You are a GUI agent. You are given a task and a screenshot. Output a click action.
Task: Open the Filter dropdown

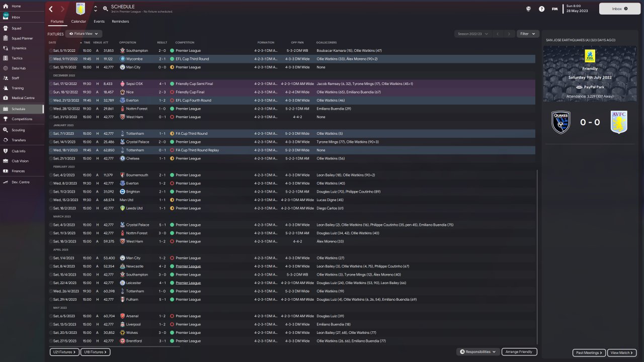pyautogui.click(x=528, y=34)
